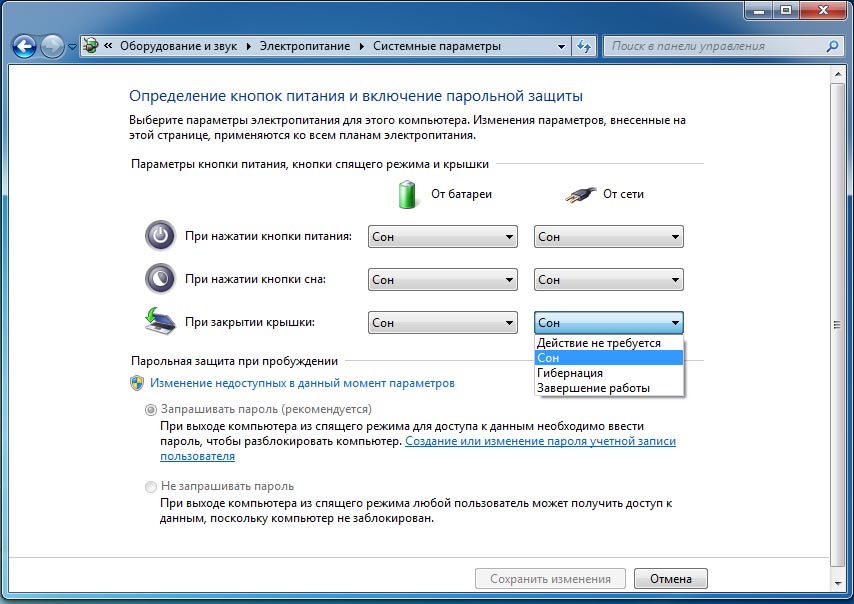854x604 pixels.
Task: Click the refresh icon beside address bar
Action: 585,46
